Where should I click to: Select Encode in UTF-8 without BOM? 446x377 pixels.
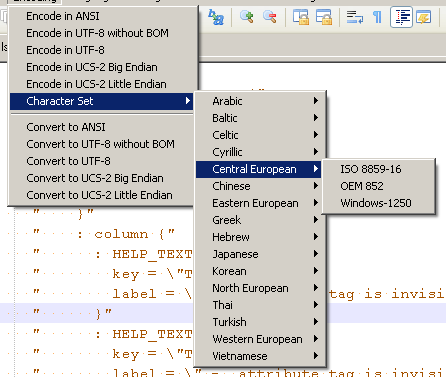(x=101, y=33)
